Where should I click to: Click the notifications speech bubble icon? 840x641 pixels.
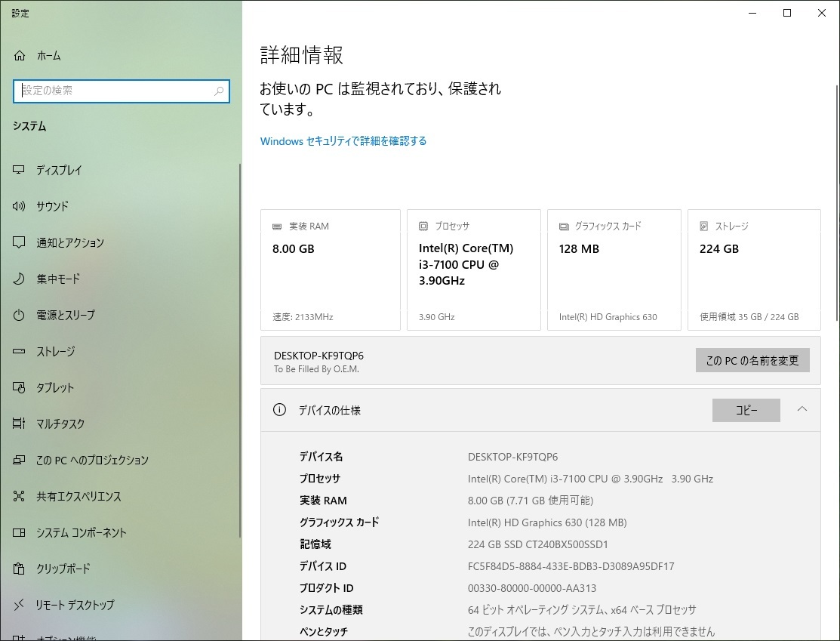19,242
